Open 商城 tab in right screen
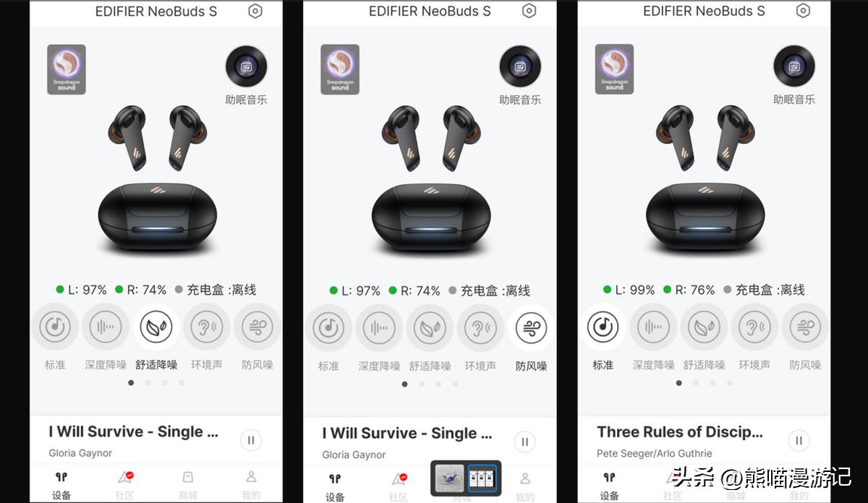This screenshot has width=868, height=503. coord(736,485)
